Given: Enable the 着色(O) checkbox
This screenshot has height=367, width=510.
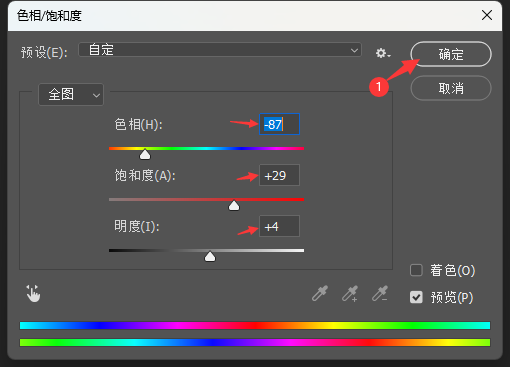Looking at the screenshot, I should coord(416,270).
